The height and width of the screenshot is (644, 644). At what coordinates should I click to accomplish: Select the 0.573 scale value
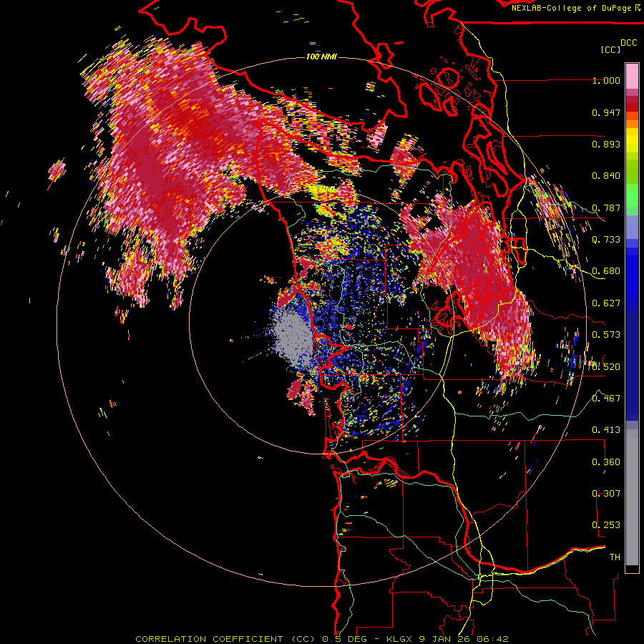click(x=606, y=335)
